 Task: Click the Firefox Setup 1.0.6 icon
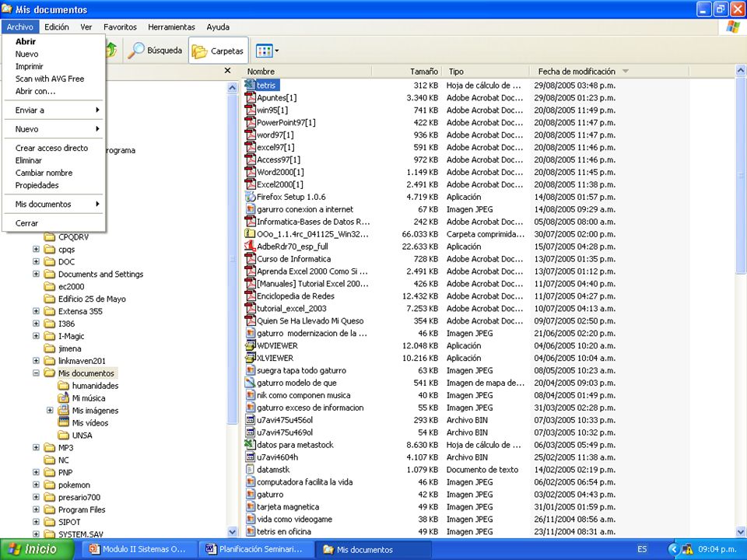pos(250,197)
